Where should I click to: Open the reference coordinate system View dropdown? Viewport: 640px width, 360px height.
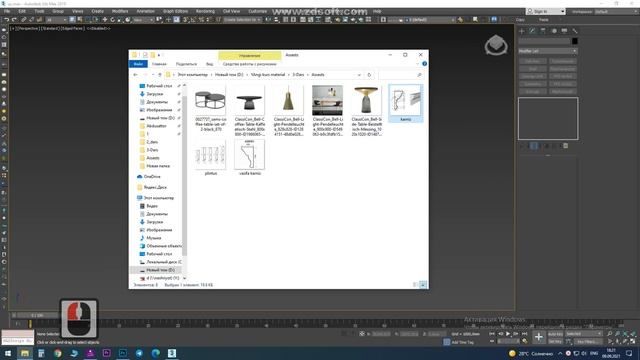coord(143,20)
